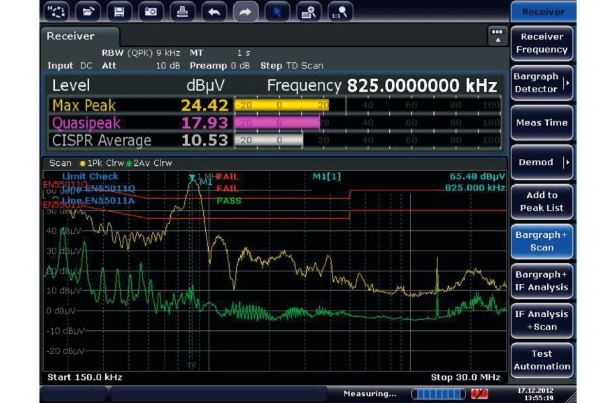This screenshot has width=596, height=403.
Task: Click the toolbar hide arrow icon
Action: [x=497, y=36]
